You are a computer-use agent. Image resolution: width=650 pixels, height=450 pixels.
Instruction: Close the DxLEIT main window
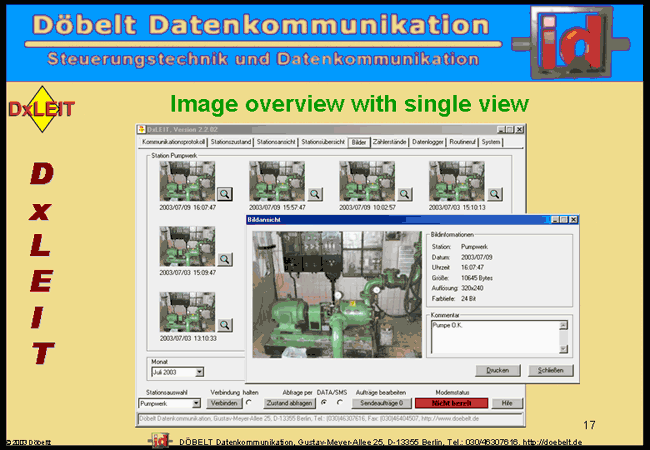pos(519,129)
